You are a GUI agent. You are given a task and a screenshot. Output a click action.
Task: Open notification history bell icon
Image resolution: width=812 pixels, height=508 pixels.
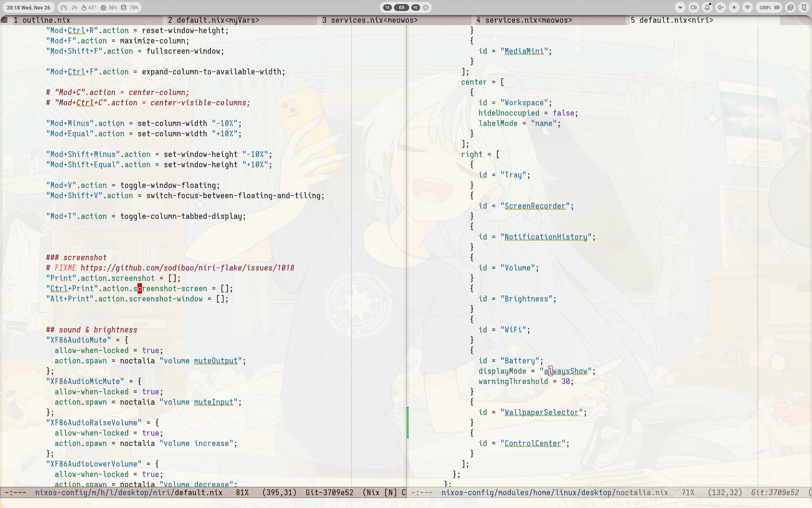click(707, 7)
